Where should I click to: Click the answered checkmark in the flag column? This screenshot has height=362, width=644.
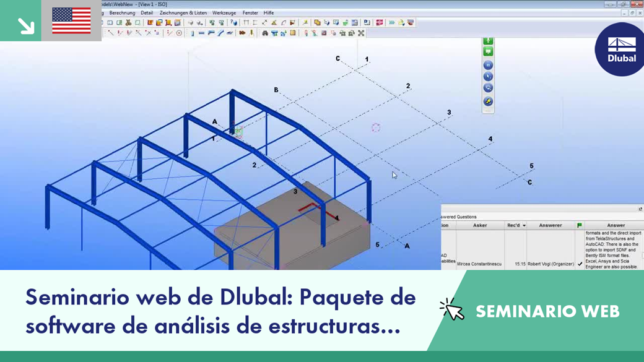[x=580, y=264]
